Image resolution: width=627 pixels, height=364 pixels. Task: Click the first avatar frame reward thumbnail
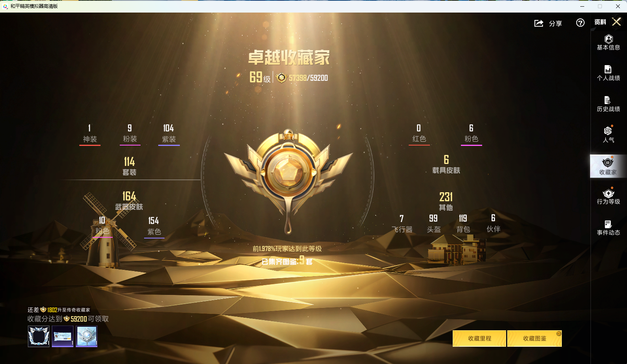click(x=38, y=336)
